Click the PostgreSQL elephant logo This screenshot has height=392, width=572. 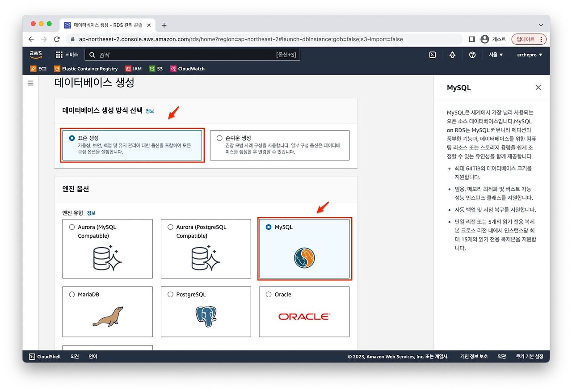click(206, 316)
